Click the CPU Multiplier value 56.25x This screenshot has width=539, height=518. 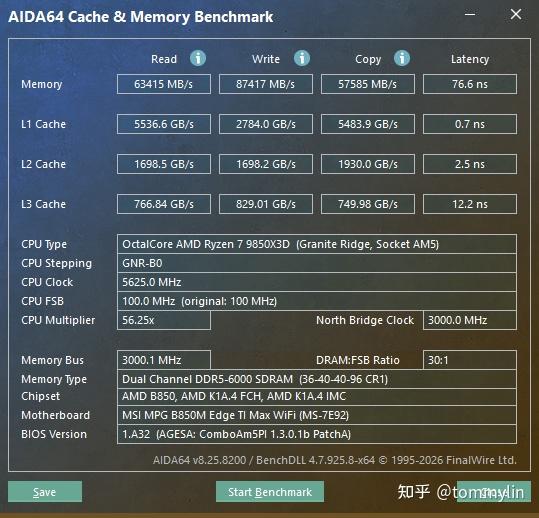click(164, 320)
